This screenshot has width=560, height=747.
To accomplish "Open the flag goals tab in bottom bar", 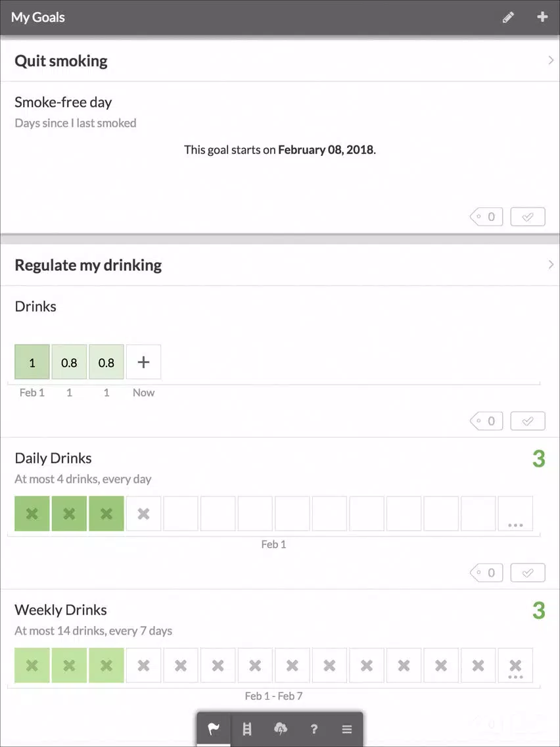I will click(x=214, y=729).
